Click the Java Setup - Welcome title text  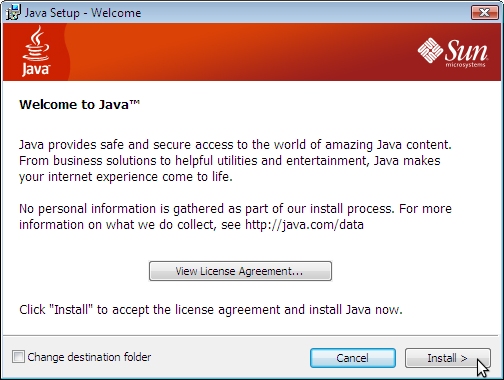point(83,13)
